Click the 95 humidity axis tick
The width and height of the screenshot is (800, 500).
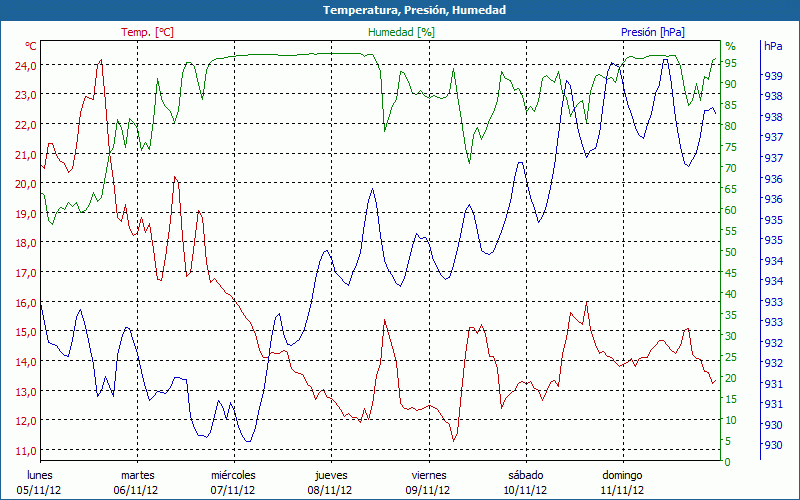coord(731,63)
